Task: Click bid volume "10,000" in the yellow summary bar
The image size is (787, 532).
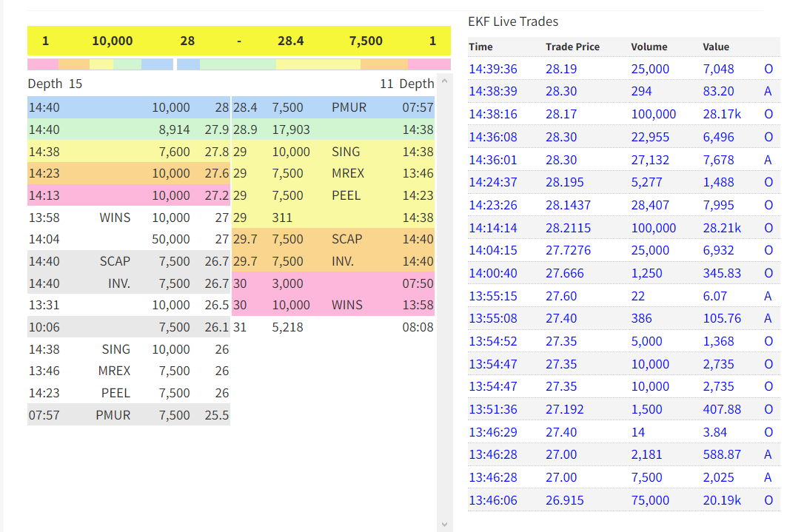Action: click(x=113, y=41)
